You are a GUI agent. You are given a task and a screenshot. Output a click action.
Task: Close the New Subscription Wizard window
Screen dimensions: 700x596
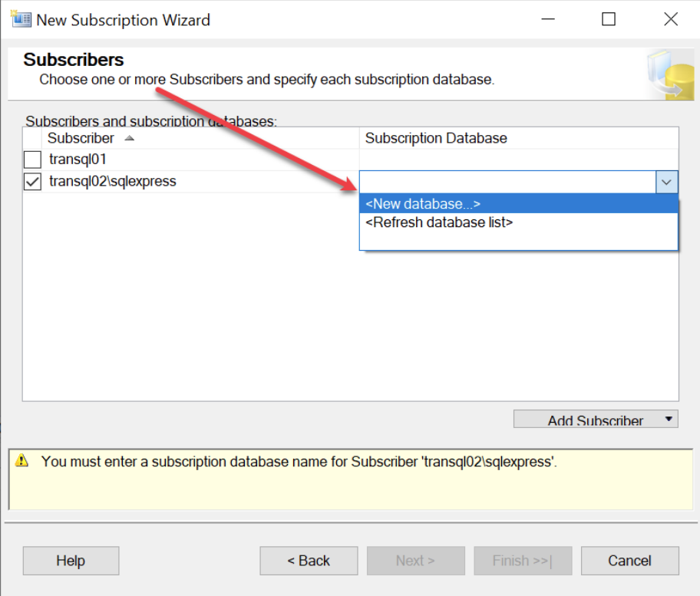click(x=671, y=19)
